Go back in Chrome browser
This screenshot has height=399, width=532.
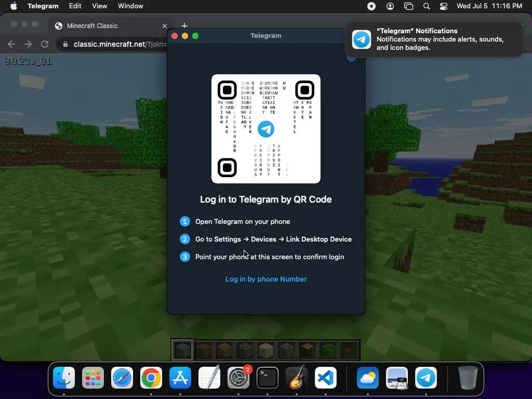pyautogui.click(x=11, y=44)
